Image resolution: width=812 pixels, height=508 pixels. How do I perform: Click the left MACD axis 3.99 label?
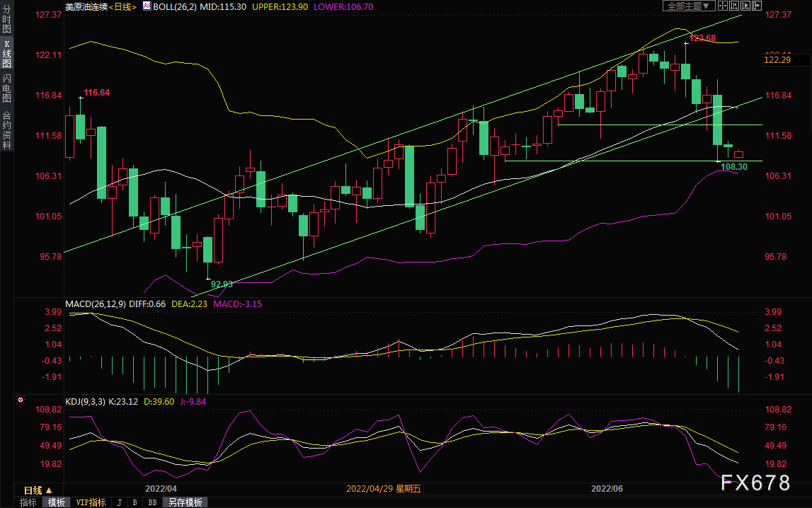[x=53, y=312]
